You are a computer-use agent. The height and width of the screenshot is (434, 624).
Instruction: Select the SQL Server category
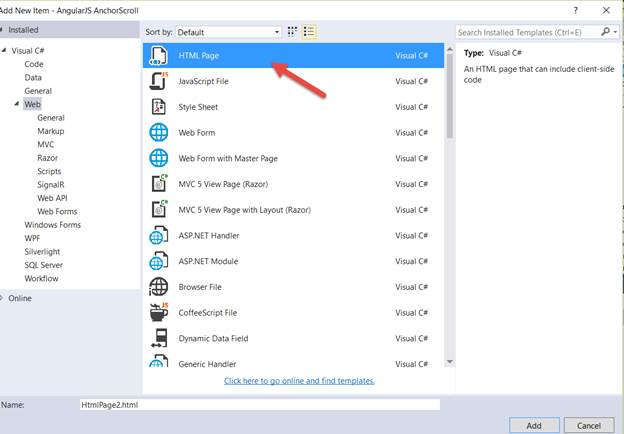(44, 265)
